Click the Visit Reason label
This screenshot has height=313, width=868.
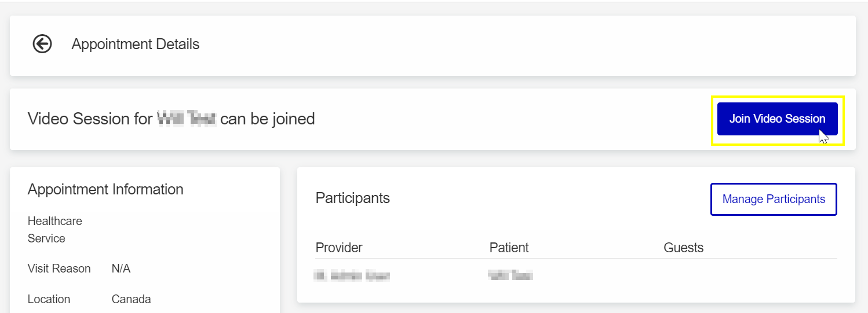[59, 268]
